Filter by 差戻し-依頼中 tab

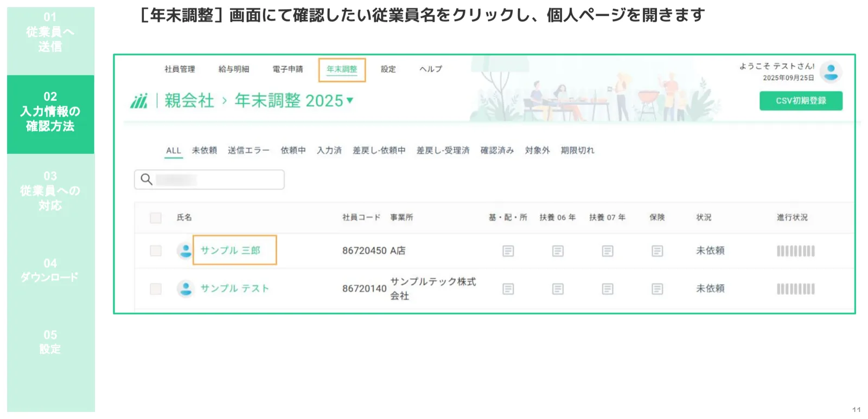379,151
